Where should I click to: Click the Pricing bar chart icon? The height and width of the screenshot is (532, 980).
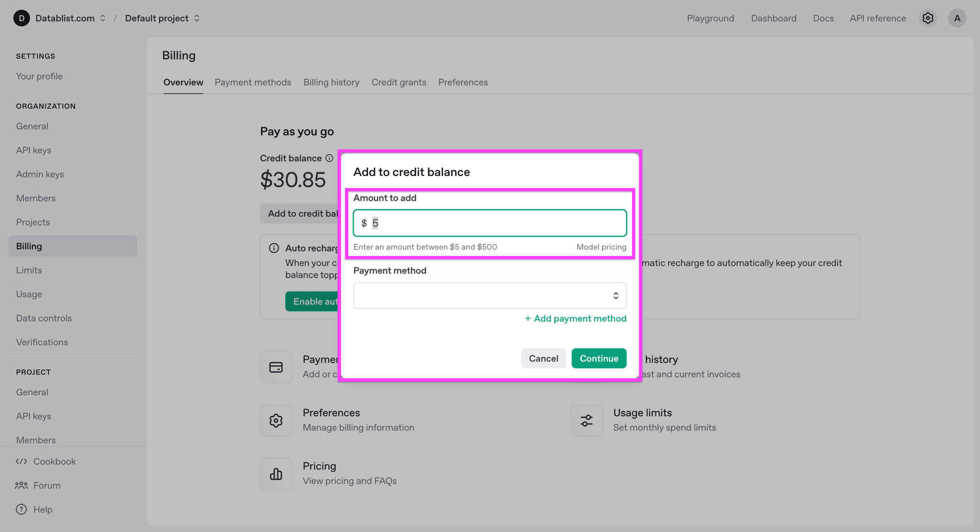coord(276,474)
